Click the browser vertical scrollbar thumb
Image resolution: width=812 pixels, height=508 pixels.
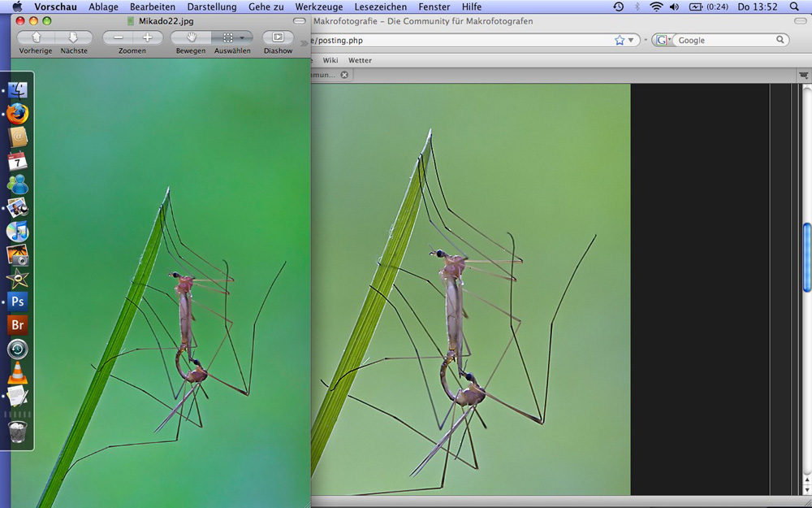click(806, 257)
